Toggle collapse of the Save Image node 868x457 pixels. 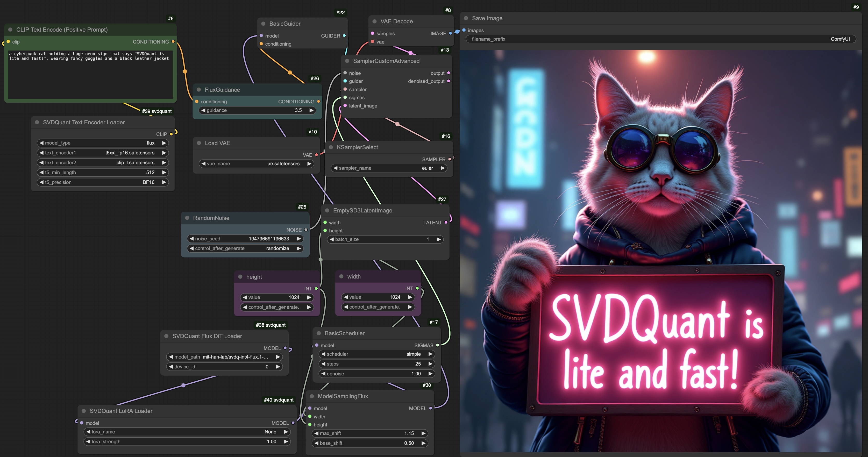tap(466, 18)
